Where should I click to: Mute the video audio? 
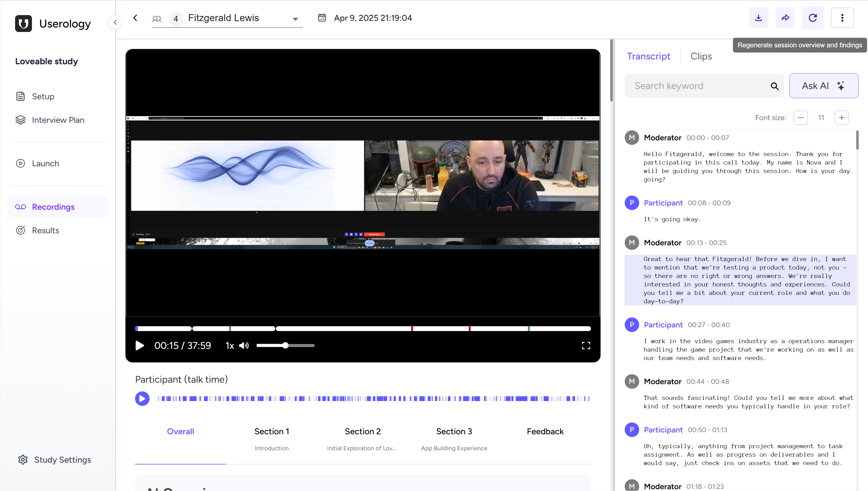point(244,345)
